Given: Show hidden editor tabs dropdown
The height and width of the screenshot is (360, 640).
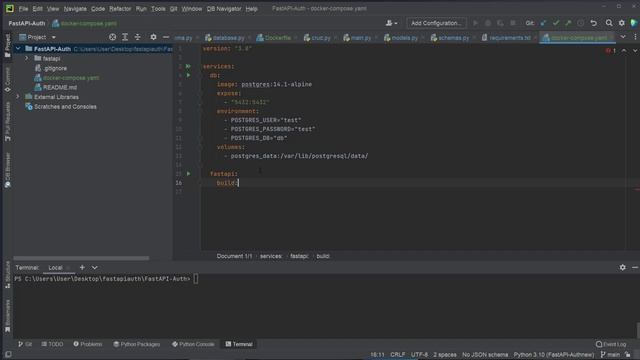Looking at the screenshot, I should click(623, 37).
